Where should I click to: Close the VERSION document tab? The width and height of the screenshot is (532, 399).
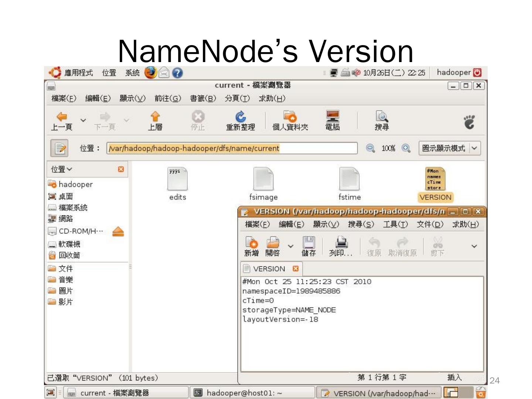click(296, 269)
